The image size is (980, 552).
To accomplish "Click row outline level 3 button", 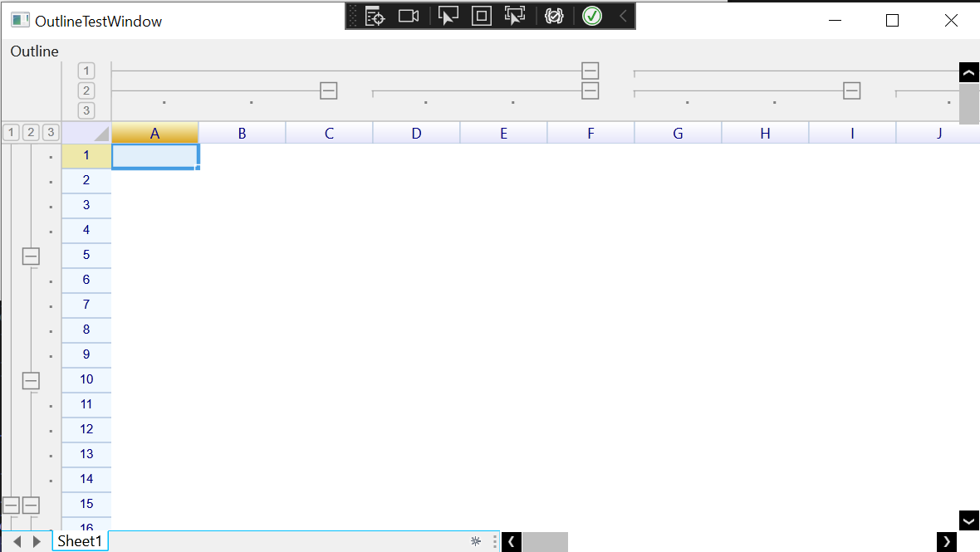I will pos(51,131).
